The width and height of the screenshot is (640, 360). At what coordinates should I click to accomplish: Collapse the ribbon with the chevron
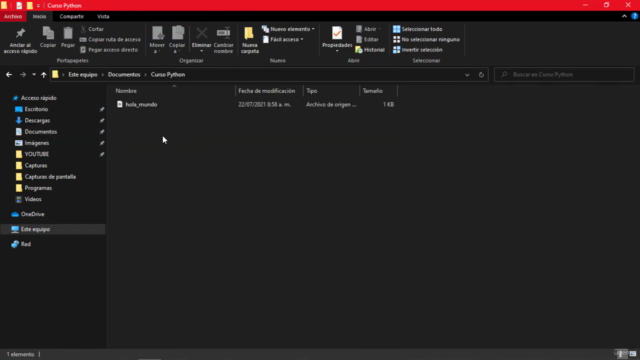click(x=624, y=16)
